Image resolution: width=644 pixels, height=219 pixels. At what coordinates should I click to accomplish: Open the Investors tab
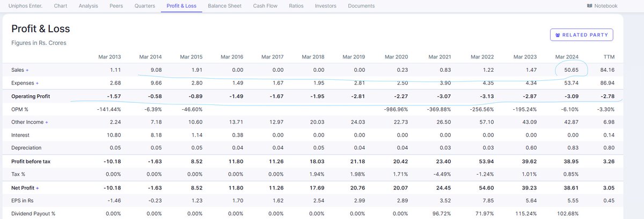[x=326, y=6]
